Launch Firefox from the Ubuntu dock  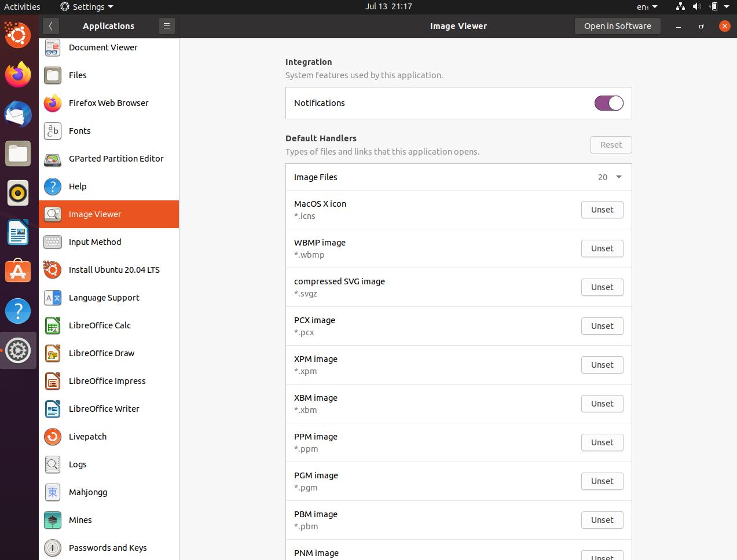(18, 75)
